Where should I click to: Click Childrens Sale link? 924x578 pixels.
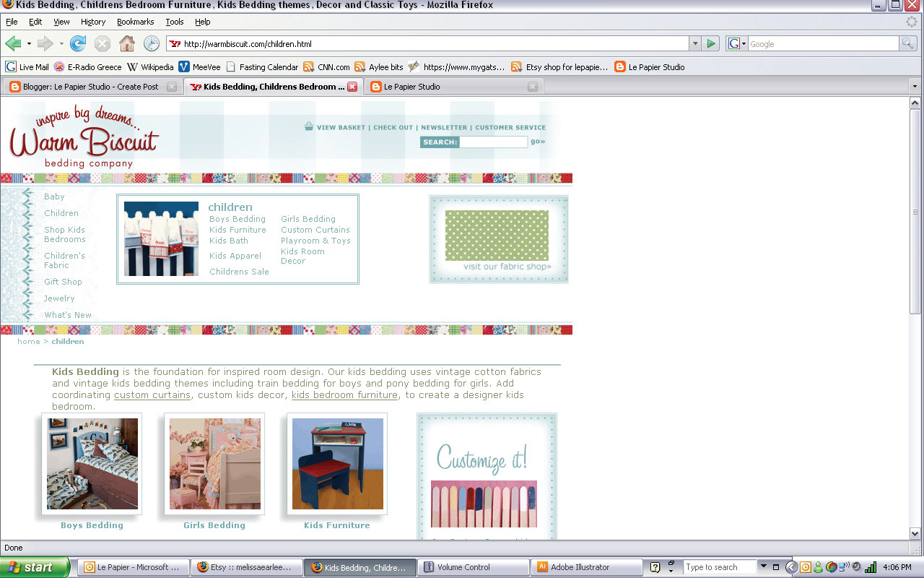click(239, 272)
